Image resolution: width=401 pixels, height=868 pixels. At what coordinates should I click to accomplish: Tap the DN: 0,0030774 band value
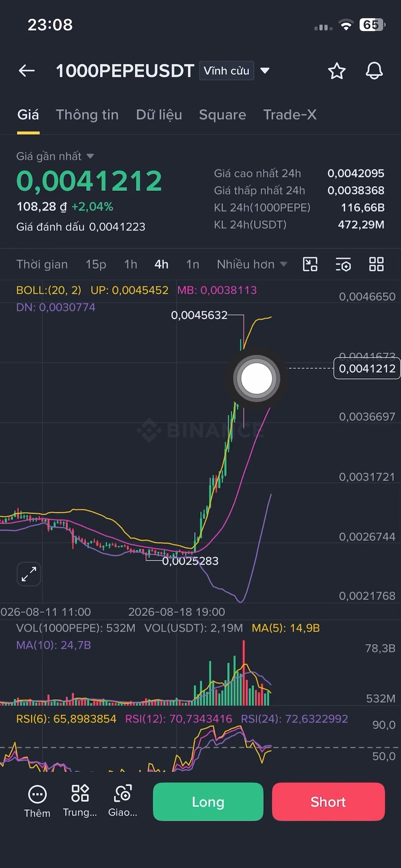[x=56, y=307]
